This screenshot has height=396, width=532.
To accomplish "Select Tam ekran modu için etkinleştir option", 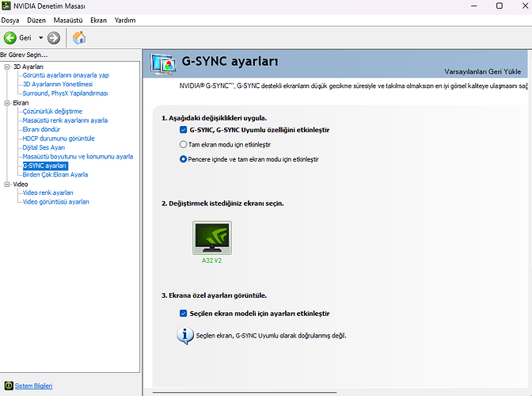I will pos(184,145).
